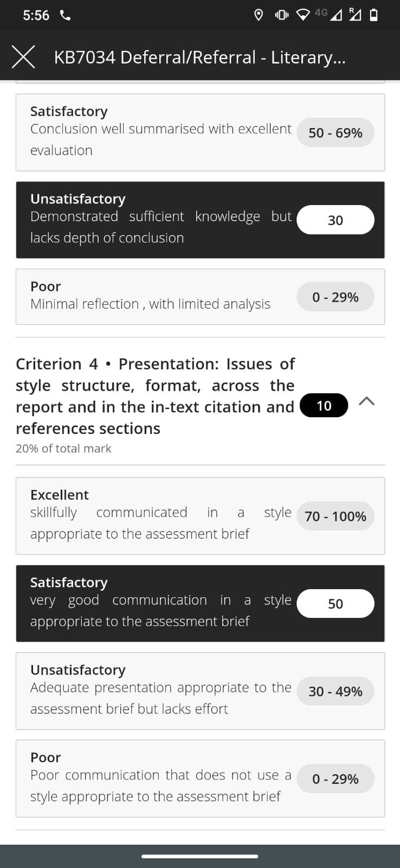The width and height of the screenshot is (400, 868).
Task: Collapse Criterion 4 with the chevron
Action: (367, 401)
